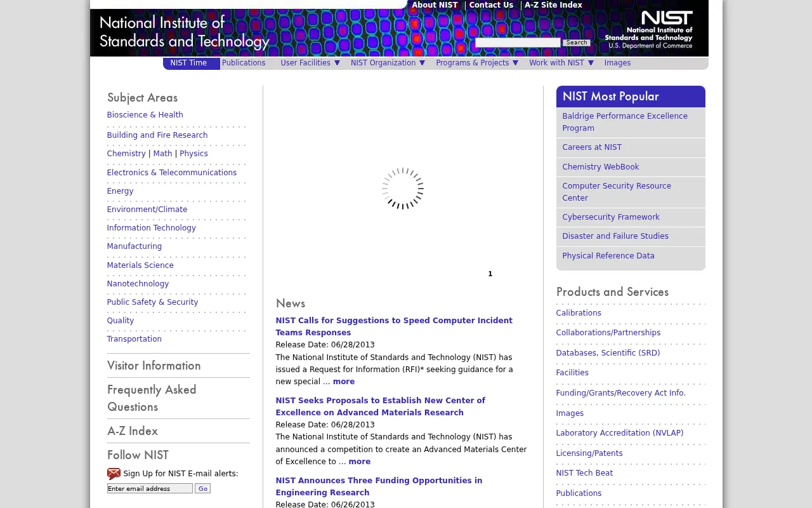
Task: Open the Physics subject link
Action: pyautogui.click(x=193, y=154)
